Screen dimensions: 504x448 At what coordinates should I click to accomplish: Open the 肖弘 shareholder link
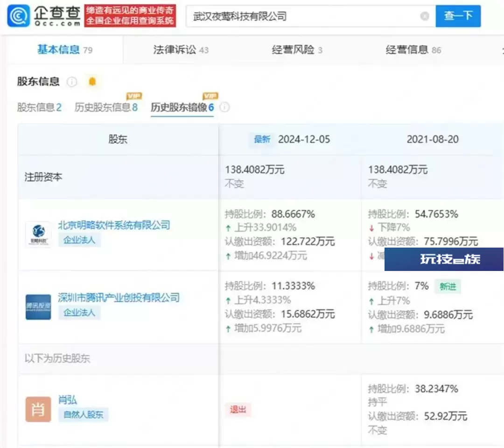tap(68, 400)
